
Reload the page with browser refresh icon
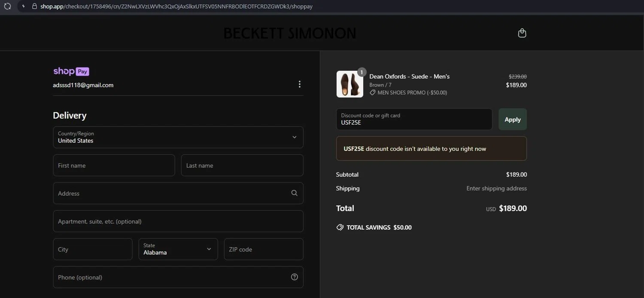coord(7,6)
